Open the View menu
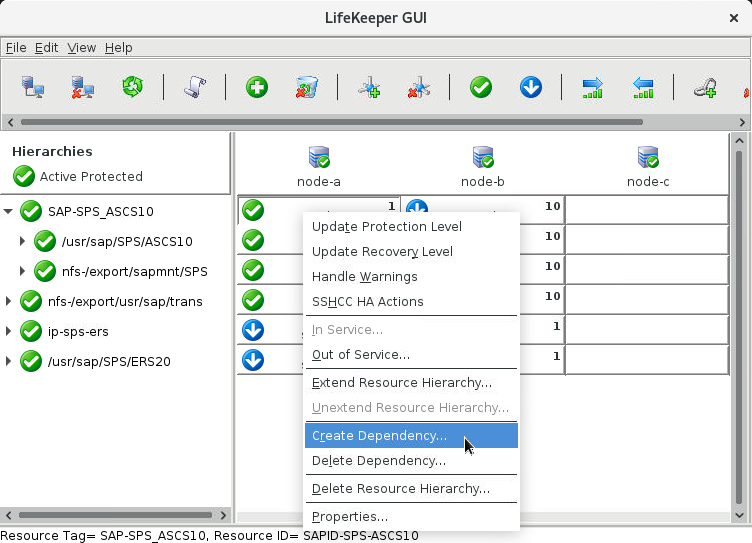752x543 pixels. [x=82, y=47]
